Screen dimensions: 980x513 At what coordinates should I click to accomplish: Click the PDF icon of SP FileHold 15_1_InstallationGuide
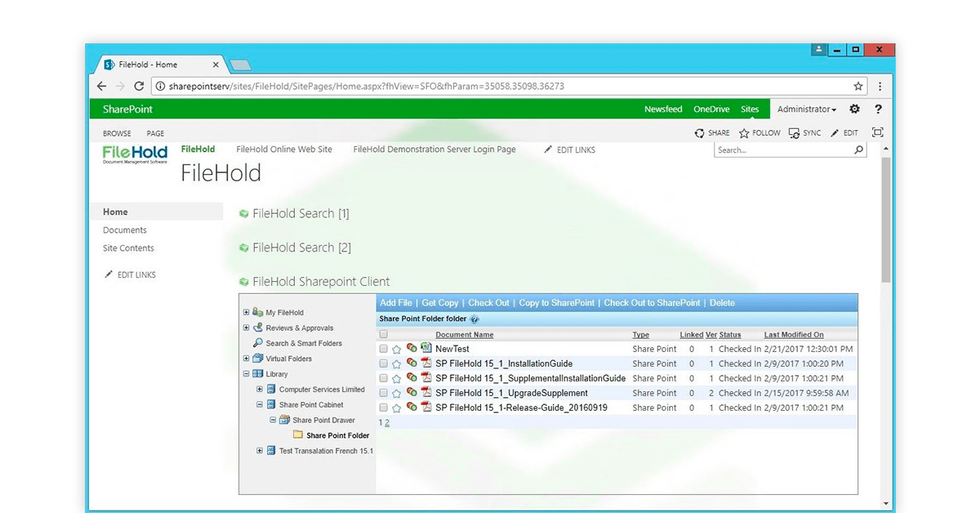(x=425, y=364)
